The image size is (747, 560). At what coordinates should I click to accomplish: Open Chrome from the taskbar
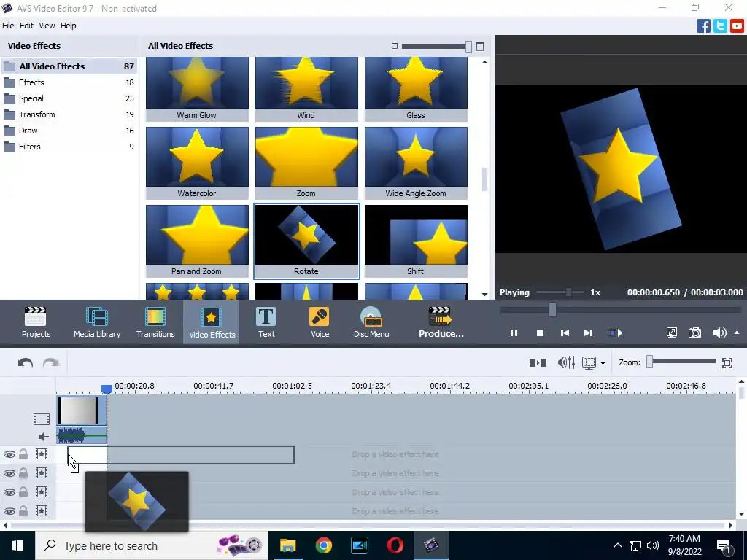[x=323, y=545]
